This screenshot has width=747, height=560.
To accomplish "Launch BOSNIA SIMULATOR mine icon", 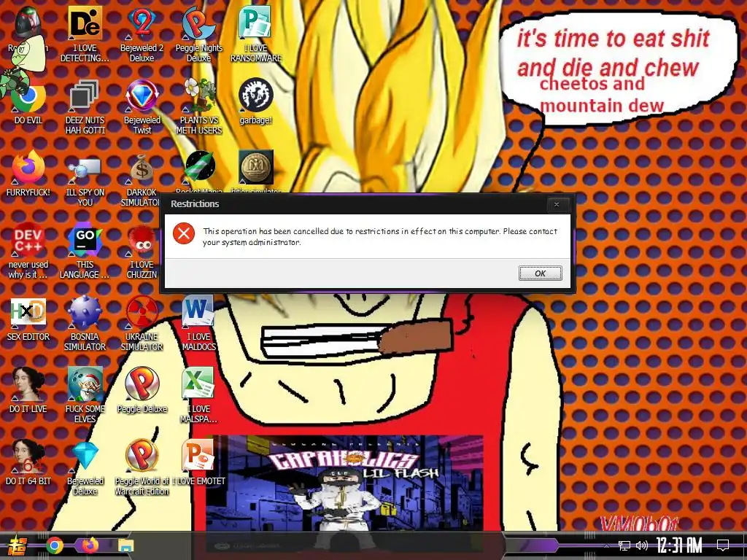I will [85, 324].
